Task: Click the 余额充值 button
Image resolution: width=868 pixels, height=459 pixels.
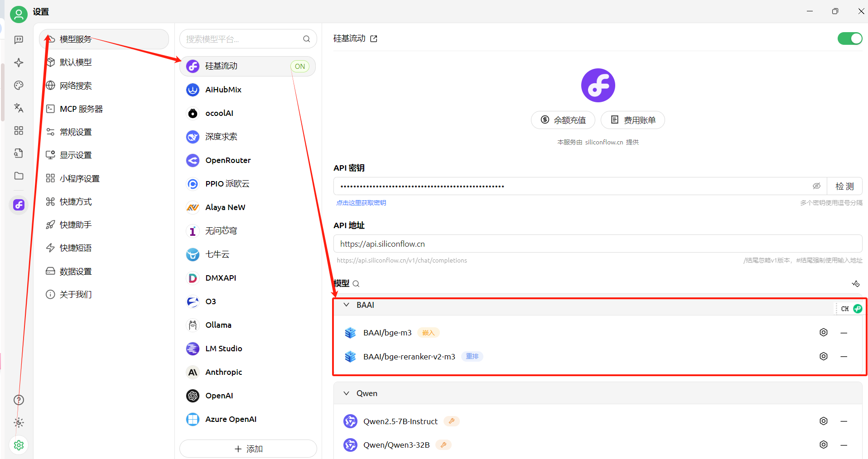Action: point(563,120)
